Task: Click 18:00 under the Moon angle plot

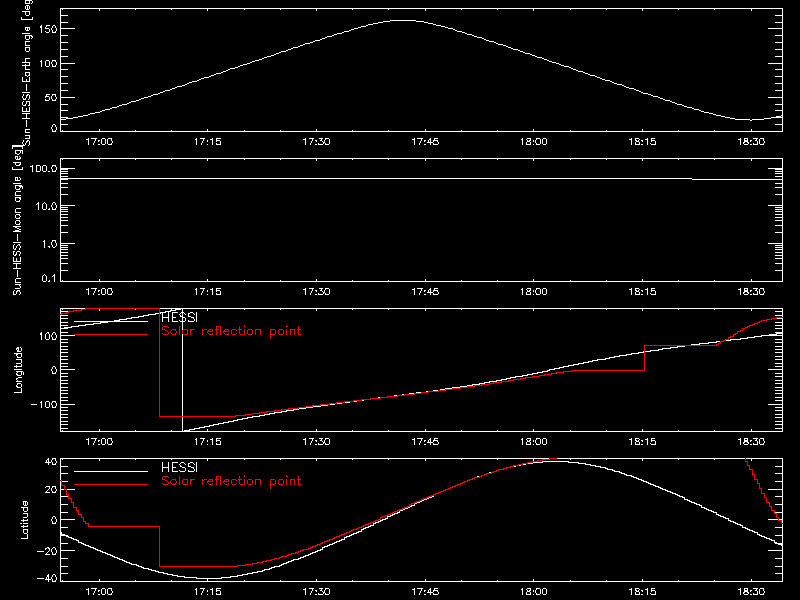Action: (534, 292)
